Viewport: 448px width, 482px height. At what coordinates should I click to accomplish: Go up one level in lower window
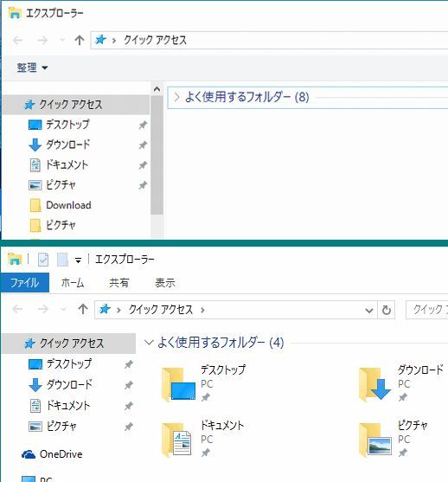click(83, 309)
